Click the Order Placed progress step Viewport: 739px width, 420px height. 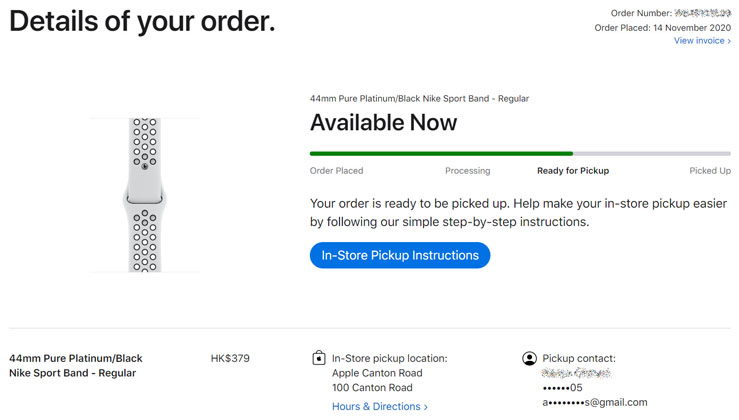pyautogui.click(x=336, y=171)
